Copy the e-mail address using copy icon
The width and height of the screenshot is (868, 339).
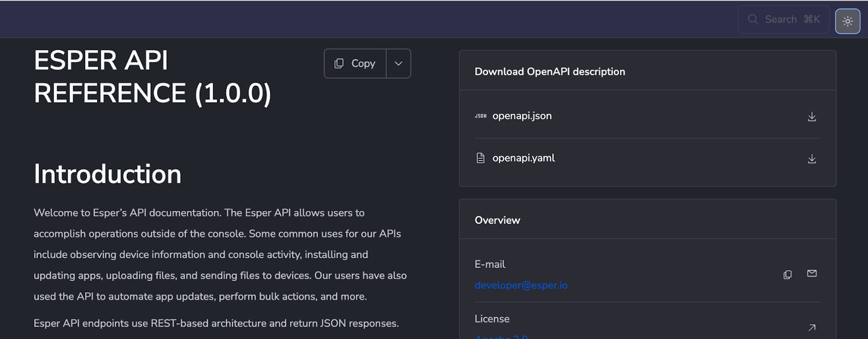click(x=788, y=274)
